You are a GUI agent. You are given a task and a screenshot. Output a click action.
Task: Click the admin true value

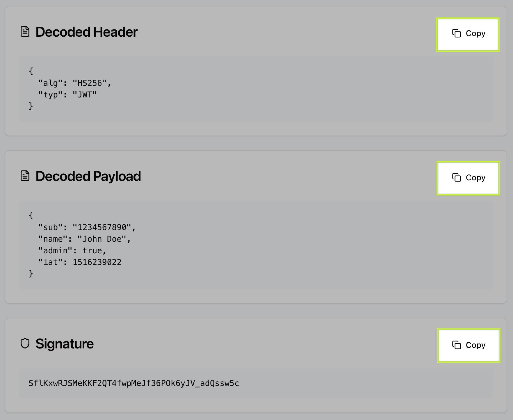[x=92, y=251]
